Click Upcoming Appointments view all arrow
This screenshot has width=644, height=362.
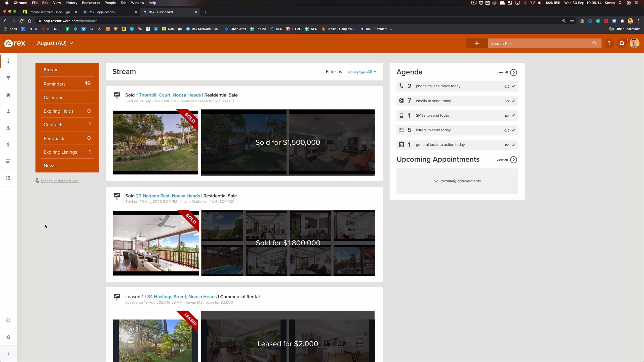point(513,160)
